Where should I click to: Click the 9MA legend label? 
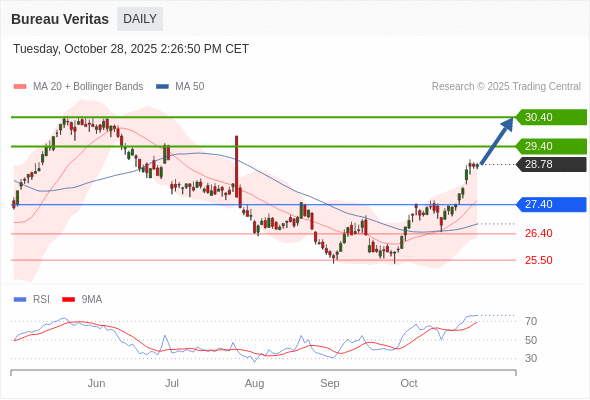[92, 300]
